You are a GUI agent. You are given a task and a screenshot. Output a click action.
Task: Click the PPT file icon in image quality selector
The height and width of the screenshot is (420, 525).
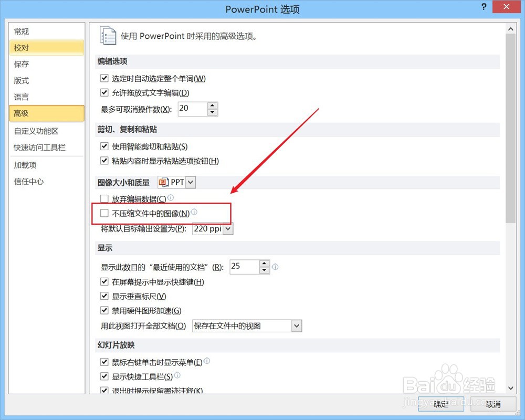[x=164, y=182]
